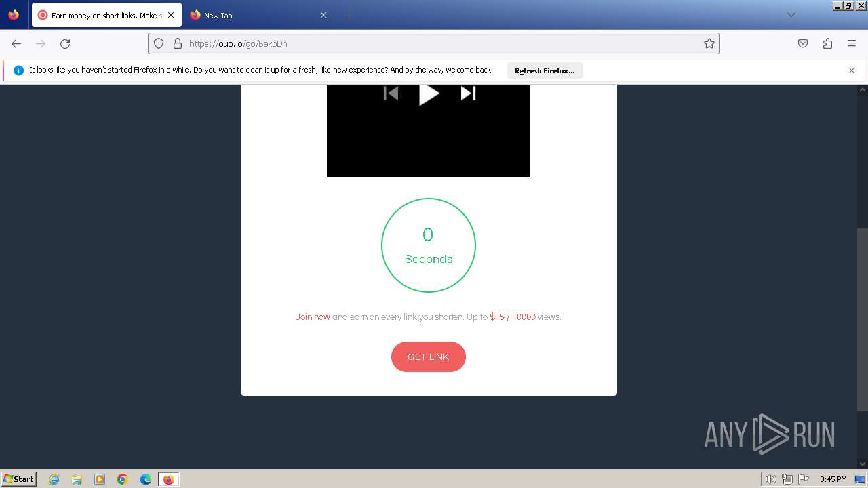Click the URL address bar
868x488 pixels.
434,43
